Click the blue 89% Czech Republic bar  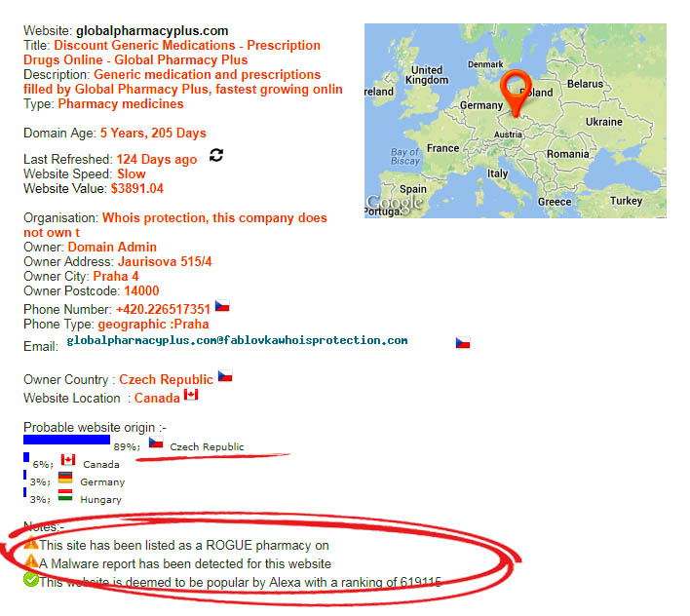pos(66,440)
